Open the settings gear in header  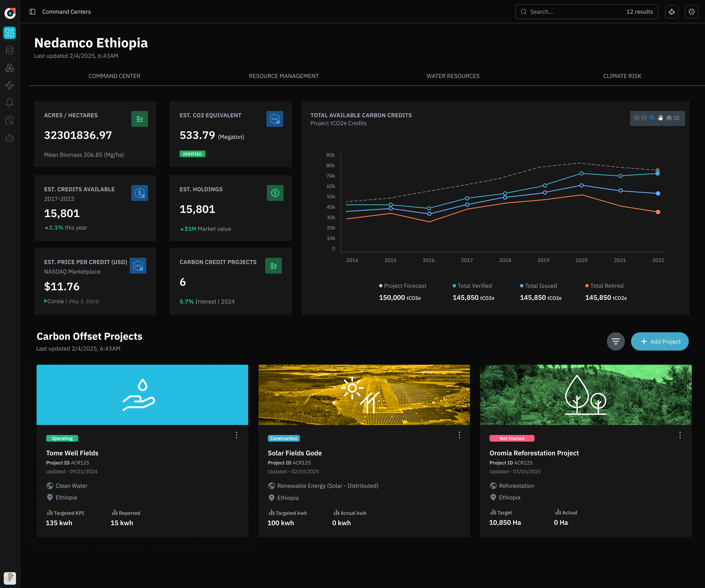pos(691,12)
